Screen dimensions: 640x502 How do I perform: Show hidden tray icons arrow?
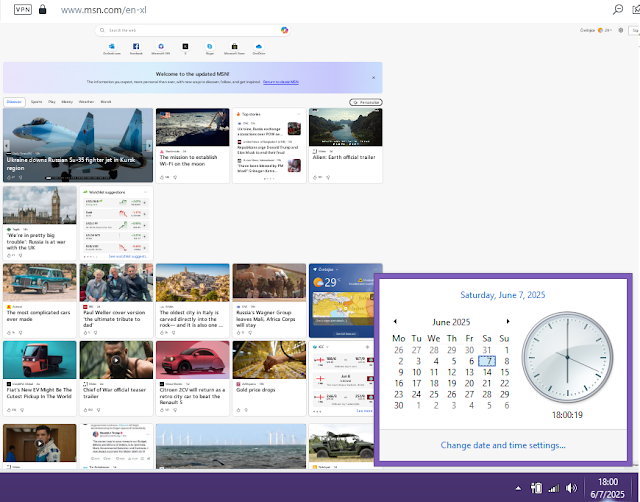(x=518, y=488)
